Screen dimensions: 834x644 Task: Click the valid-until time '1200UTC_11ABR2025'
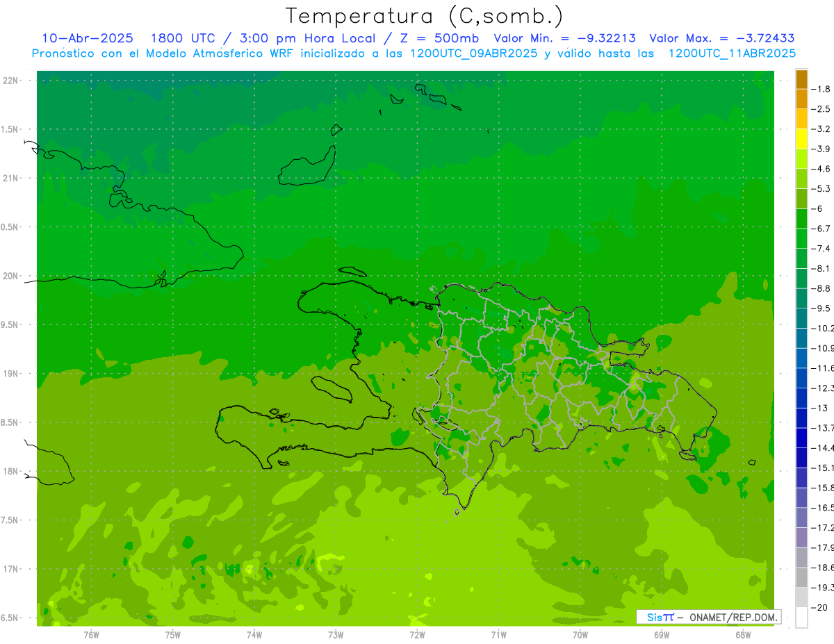732,53
